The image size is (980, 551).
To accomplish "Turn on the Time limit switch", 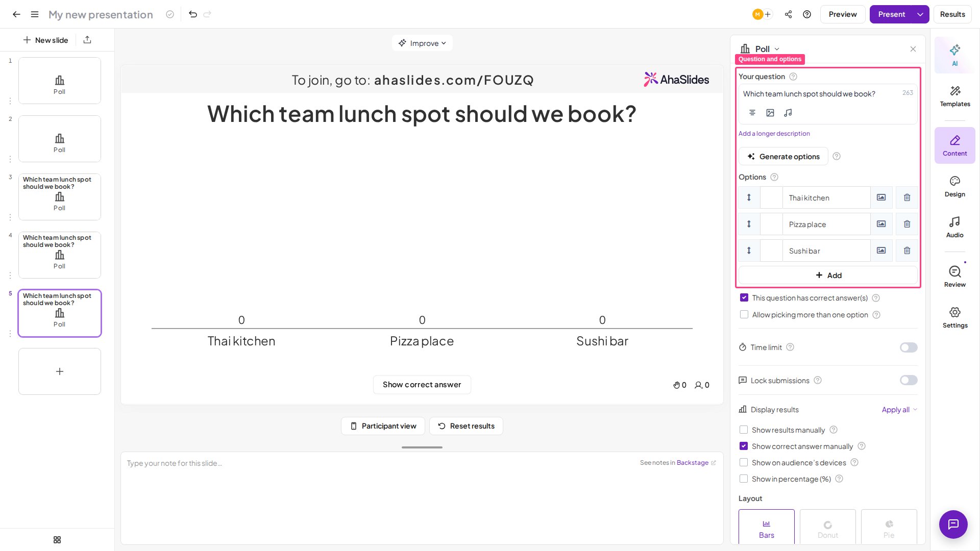I will click(909, 347).
